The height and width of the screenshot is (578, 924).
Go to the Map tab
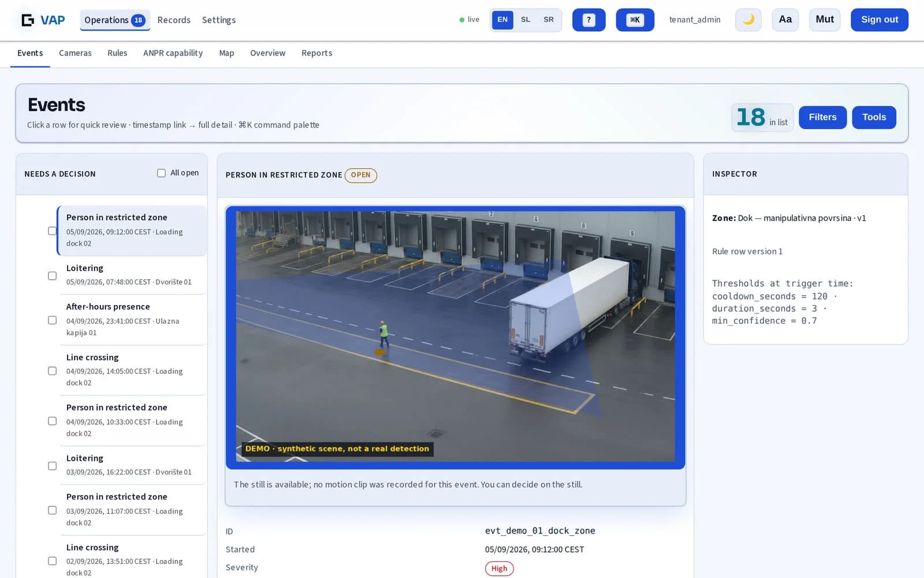[226, 53]
